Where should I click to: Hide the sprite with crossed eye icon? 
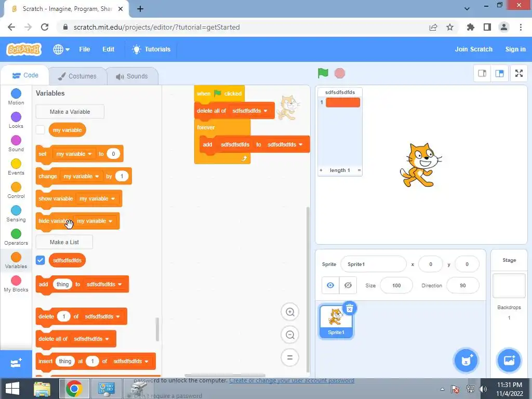348,285
